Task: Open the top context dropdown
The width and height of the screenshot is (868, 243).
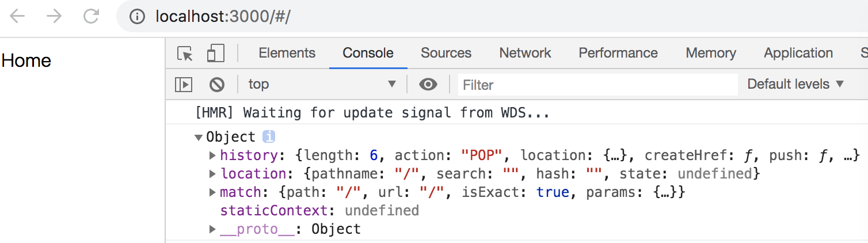Action: [x=322, y=84]
